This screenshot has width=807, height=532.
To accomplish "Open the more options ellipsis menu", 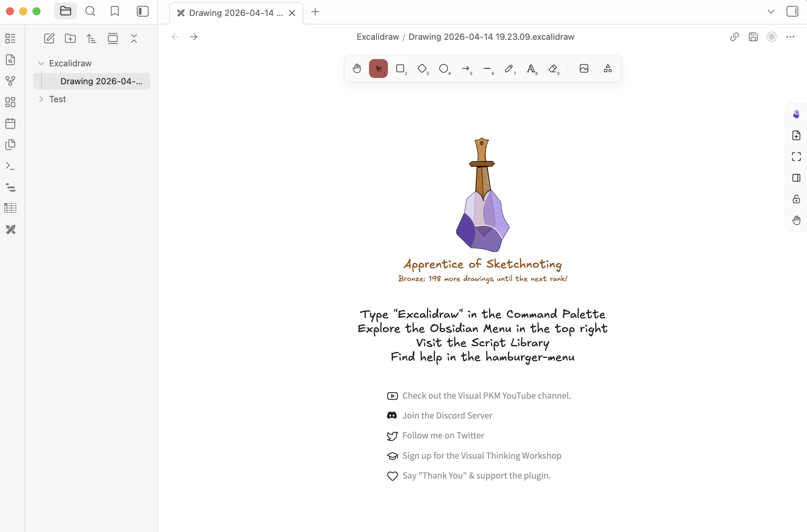I will [x=790, y=36].
